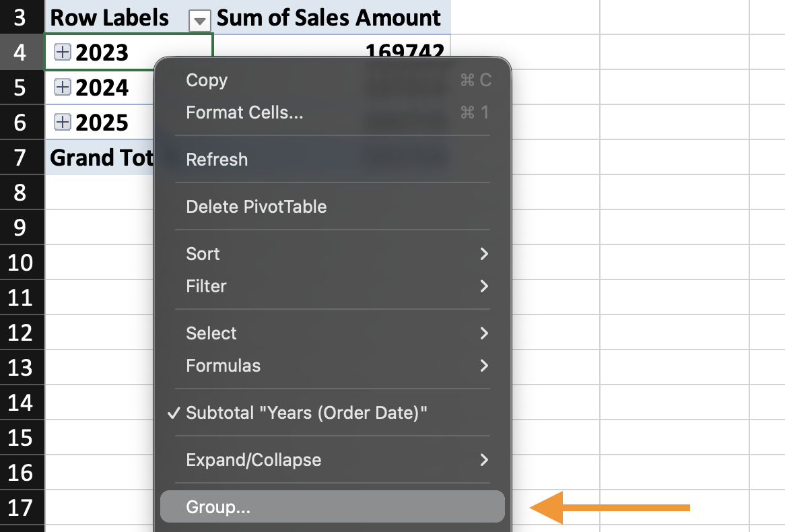Expand the 2024 year group
785x532 pixels.
click(62, 88)
